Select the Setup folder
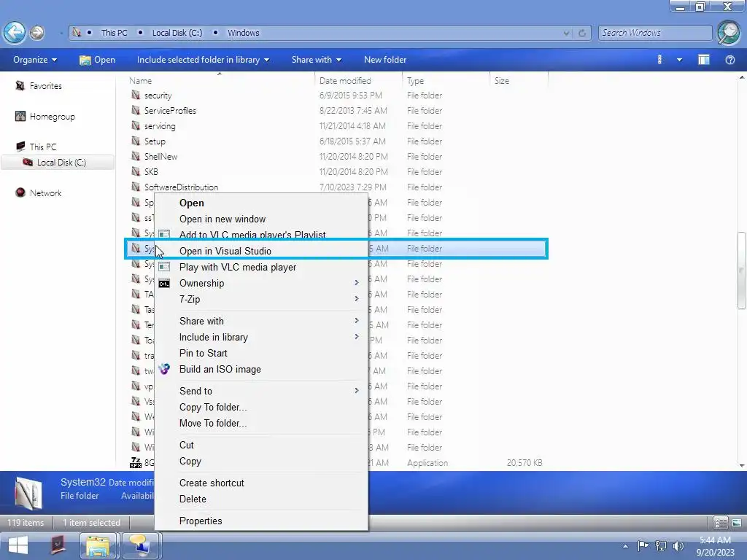Viewport: 747px width, 560px height. pos(155,141)
